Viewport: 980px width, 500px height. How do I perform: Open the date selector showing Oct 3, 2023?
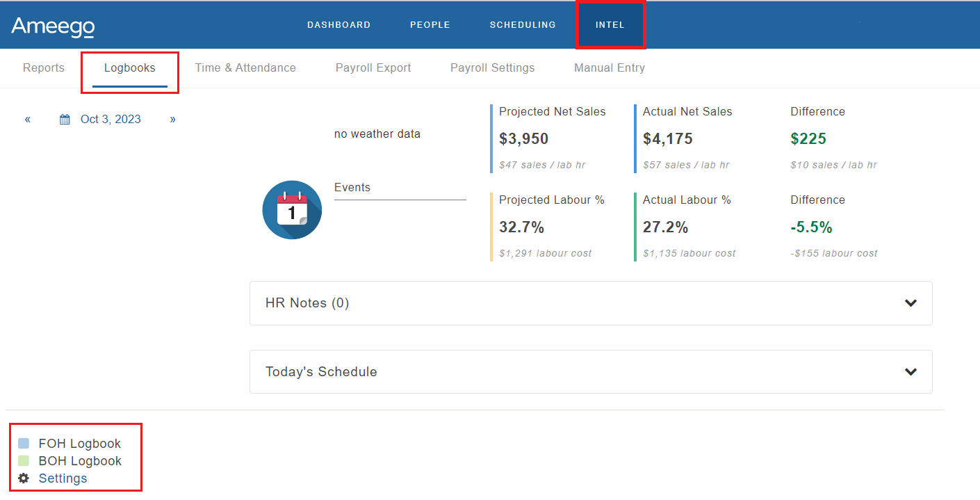click(x=111, y=119)
